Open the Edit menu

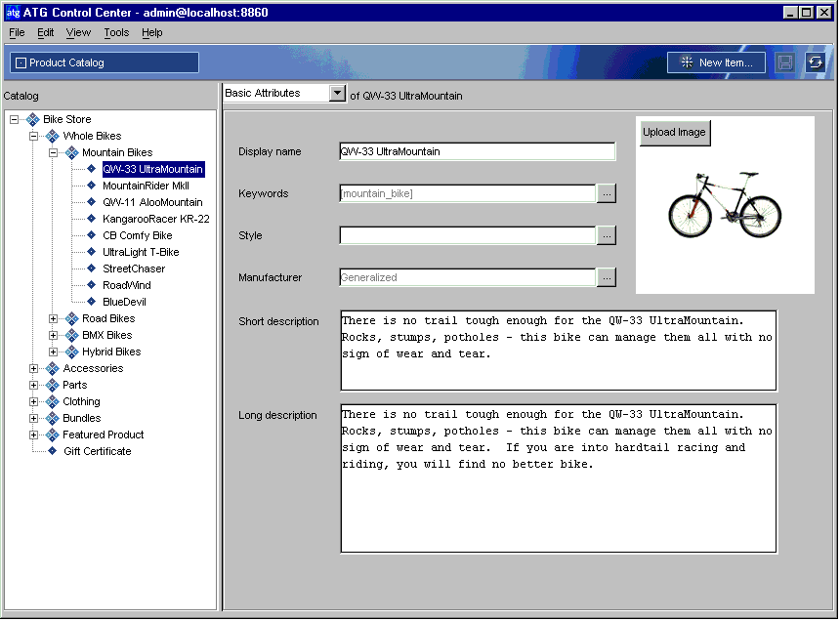tap(46, 32)
